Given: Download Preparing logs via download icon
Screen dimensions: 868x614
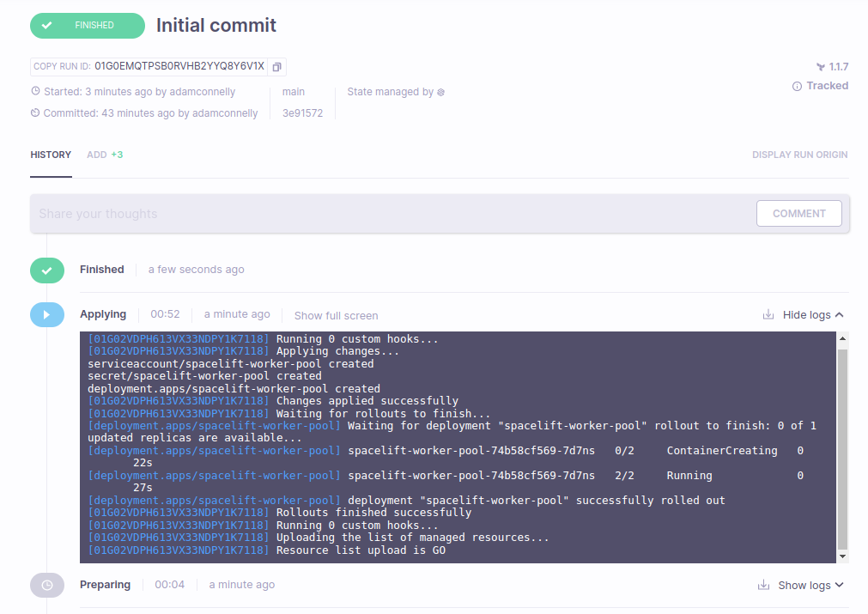Looking at the screenshot, I should tap(763, 586).
